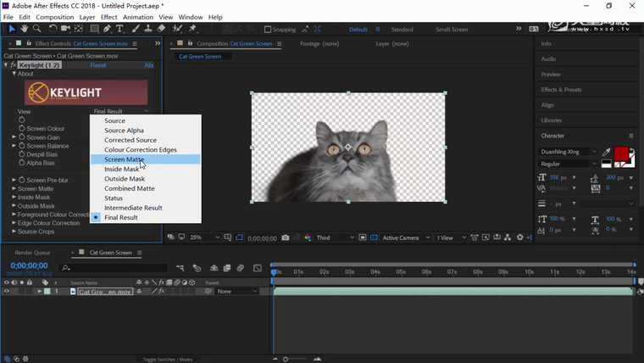
Task: Click the Keylight Reset link
Action: point(98,65)
